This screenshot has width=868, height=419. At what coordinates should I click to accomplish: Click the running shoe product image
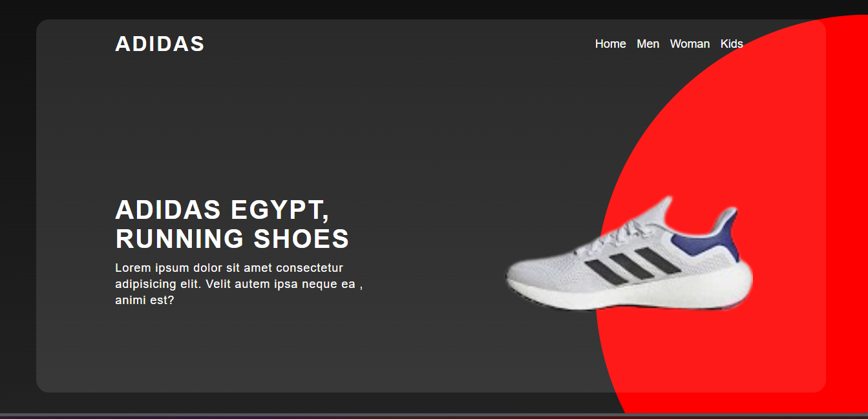(x=630, y=253)
